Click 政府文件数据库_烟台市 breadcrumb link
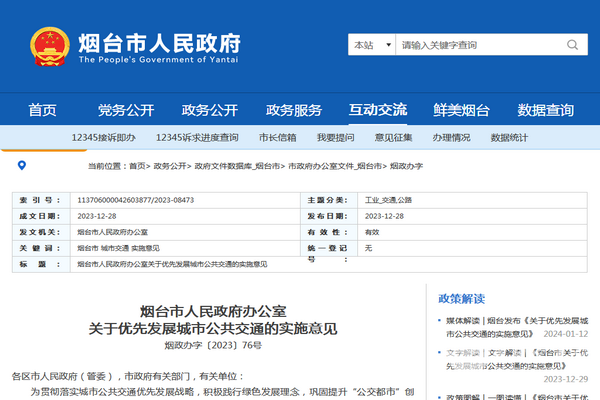600x400 pixels. [239, 166]
